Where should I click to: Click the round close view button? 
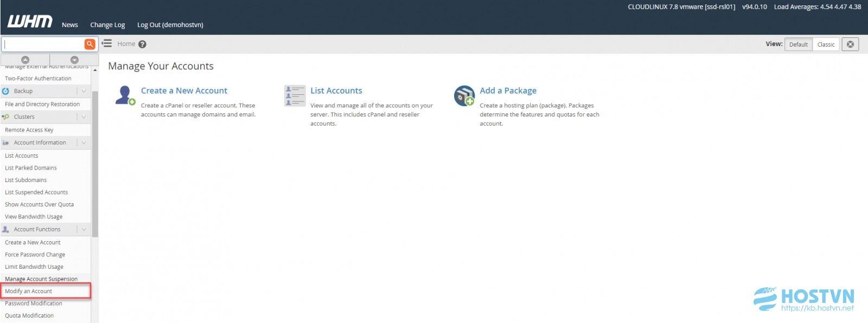click(850, 44)
